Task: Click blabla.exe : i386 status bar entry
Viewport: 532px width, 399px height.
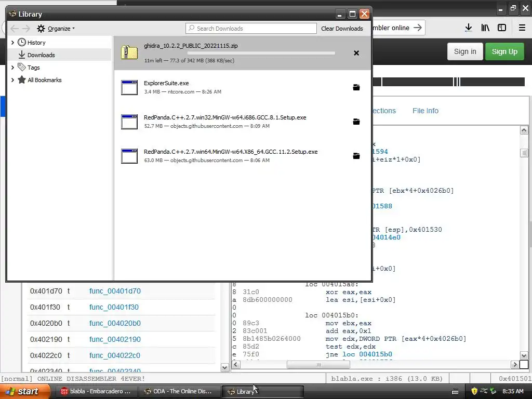Action: click(387, 378)
